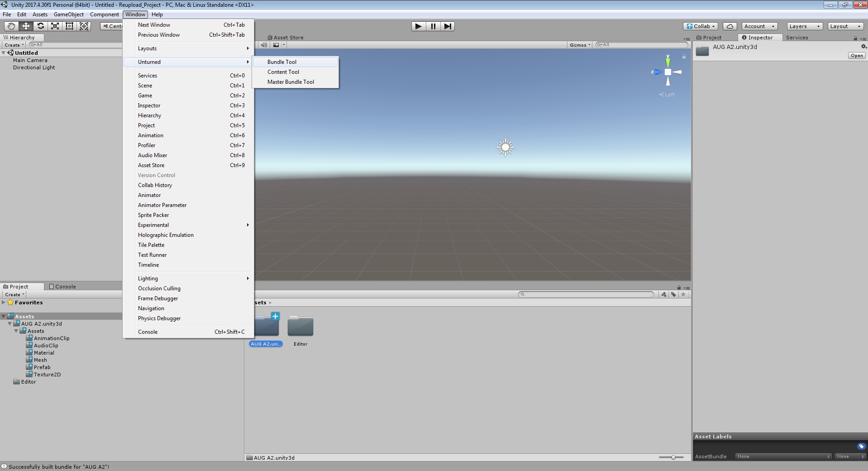Switch to the Asset Store tab
This screenshot has height=471, width=868.
(286, 38)
